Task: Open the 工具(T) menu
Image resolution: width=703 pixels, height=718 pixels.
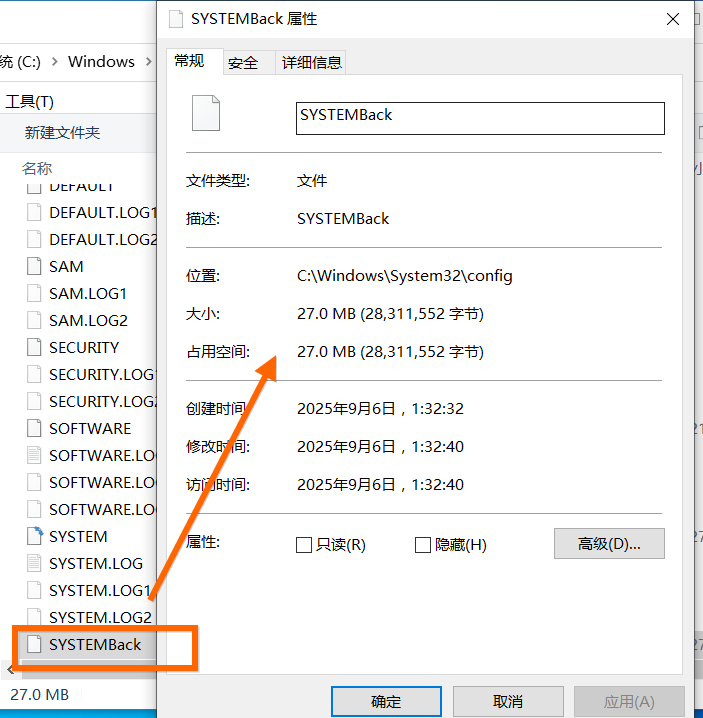Action: 30,101
